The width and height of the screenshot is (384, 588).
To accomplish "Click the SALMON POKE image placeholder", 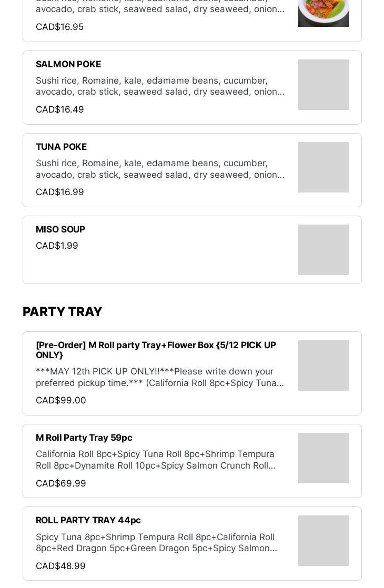I will click(x=323, y=85).
